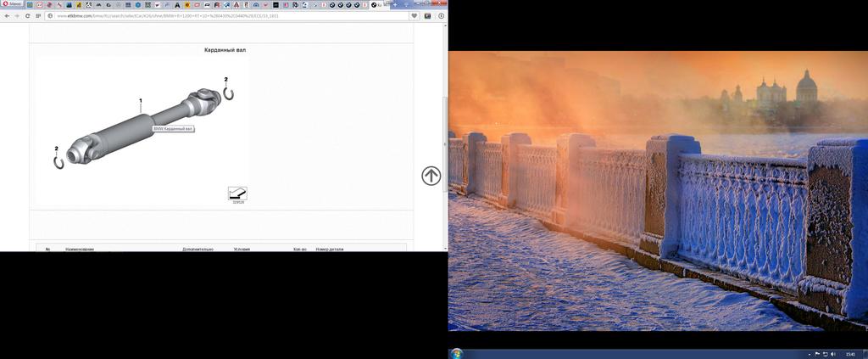
Task: Click the scroll-to-top arrow circle
Action: (x=431, y=176)
